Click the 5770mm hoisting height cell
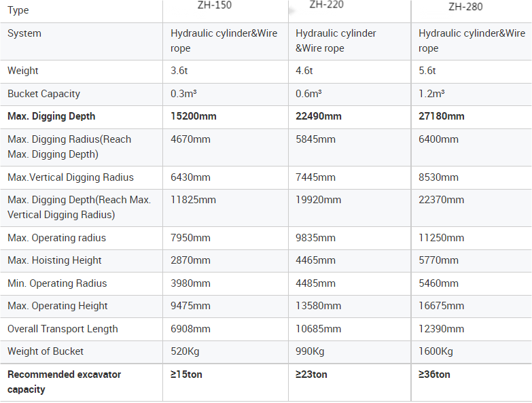Image resolution: width=532 pixels, height=403 pixels. [x=438, y=260]
